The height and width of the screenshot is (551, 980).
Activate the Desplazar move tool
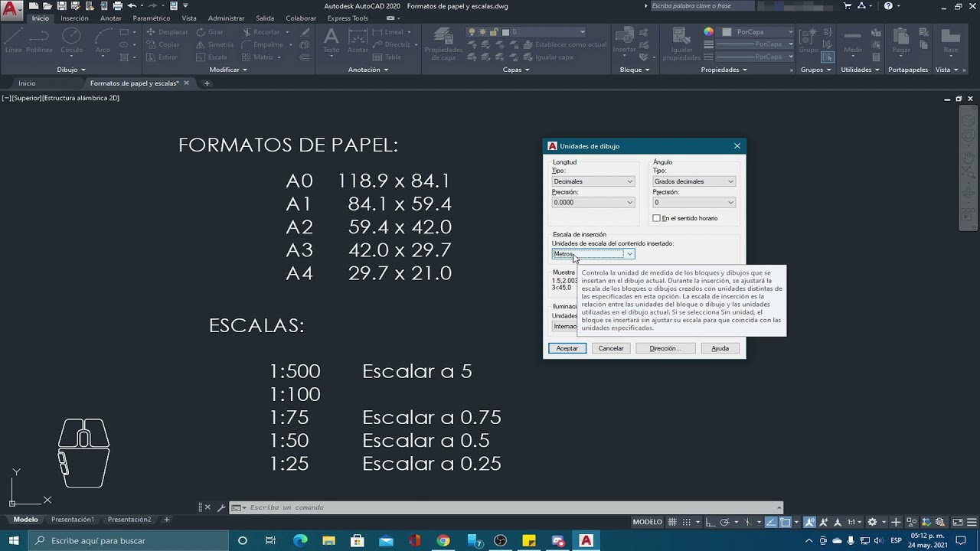(x=167, y=32)
